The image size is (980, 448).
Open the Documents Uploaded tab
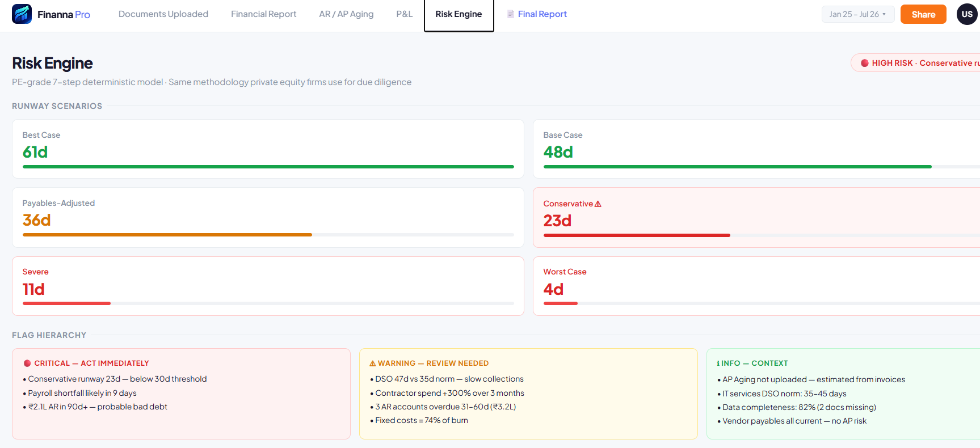pyautogui.click(x=163, y=14)
